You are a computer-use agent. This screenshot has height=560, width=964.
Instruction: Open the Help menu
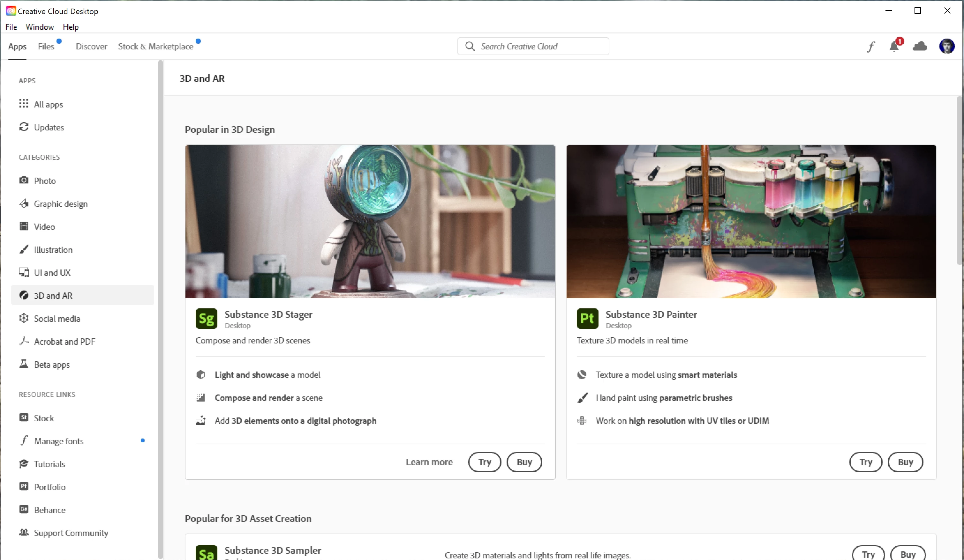point(71,27)
